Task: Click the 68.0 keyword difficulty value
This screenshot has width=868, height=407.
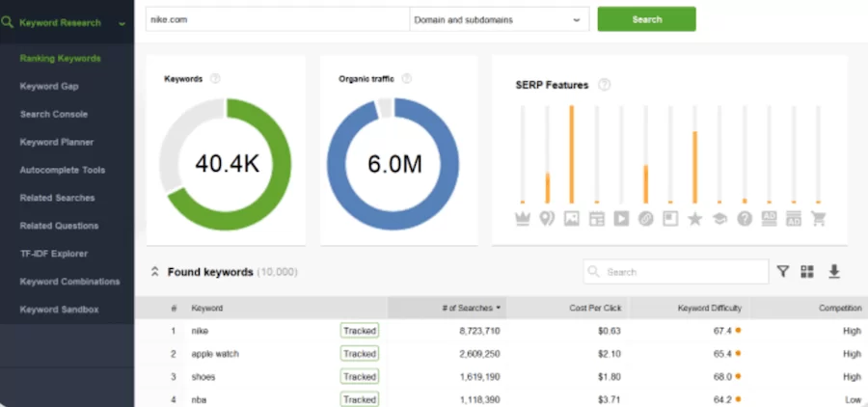Action: pyautogui.click(x=722, y=376)
